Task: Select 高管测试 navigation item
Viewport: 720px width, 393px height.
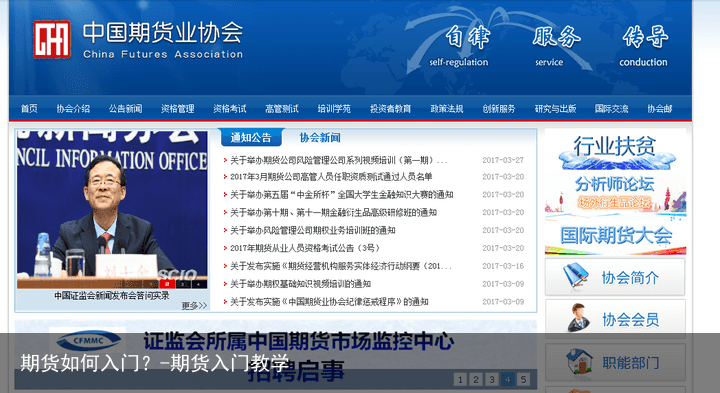Action: [282, 109]
